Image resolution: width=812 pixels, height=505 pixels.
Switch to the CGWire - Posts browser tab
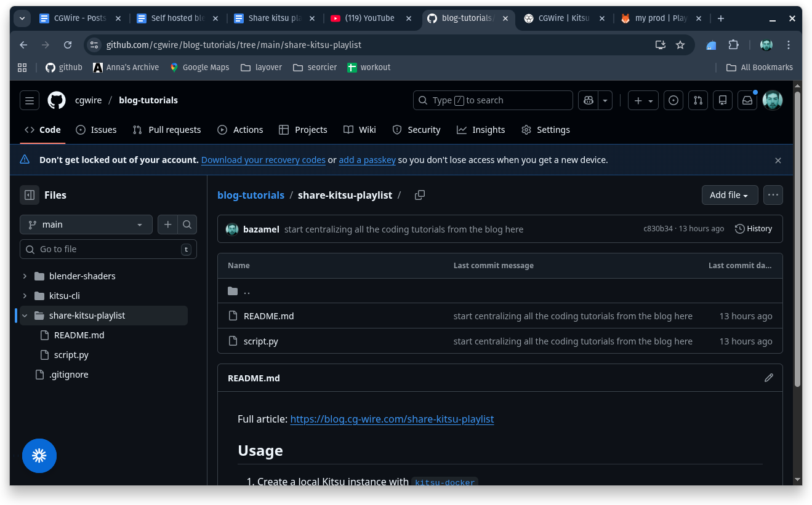coord(80,18)
